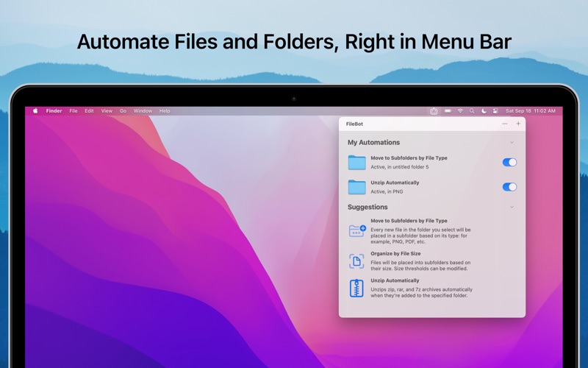Choose the suggested 'Unzip Automatically' title
Viewport: 588px width, 368px height.
coord(395,280)
